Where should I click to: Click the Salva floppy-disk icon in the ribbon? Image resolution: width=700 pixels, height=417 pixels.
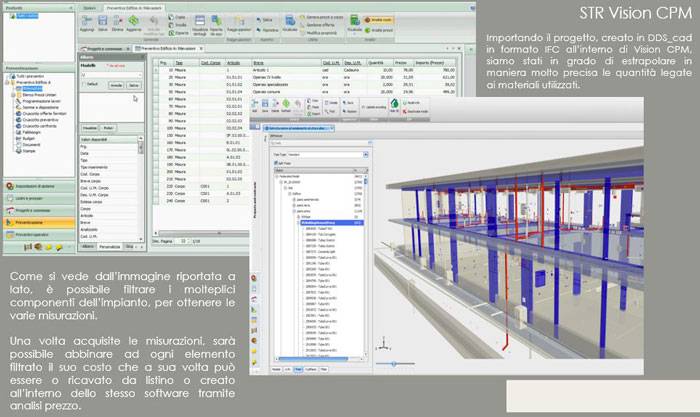tap(103, 21)
